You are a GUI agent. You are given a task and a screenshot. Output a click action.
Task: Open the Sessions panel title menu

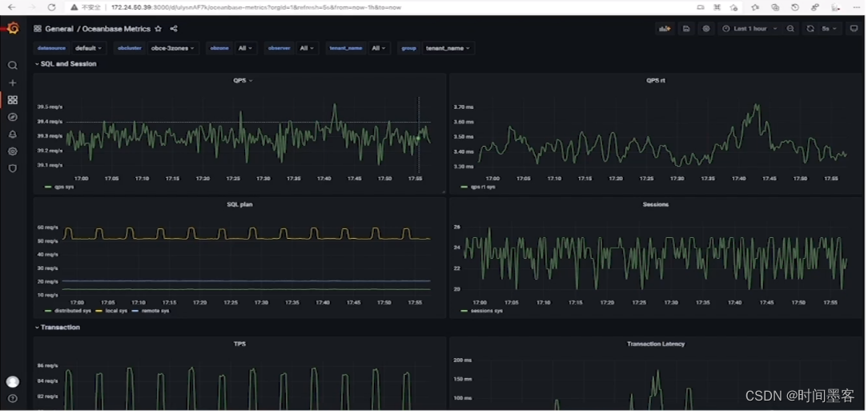pyautogui.click(x=656, y=204)
